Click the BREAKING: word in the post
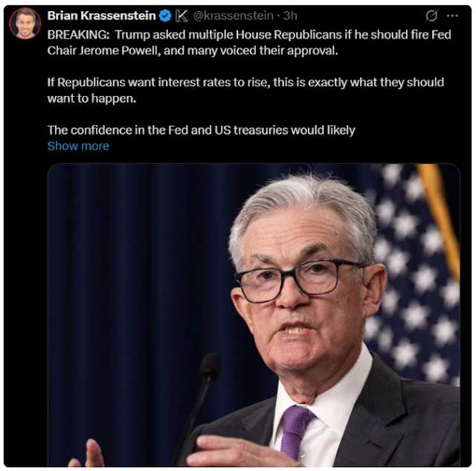 [x=78, y=35]
